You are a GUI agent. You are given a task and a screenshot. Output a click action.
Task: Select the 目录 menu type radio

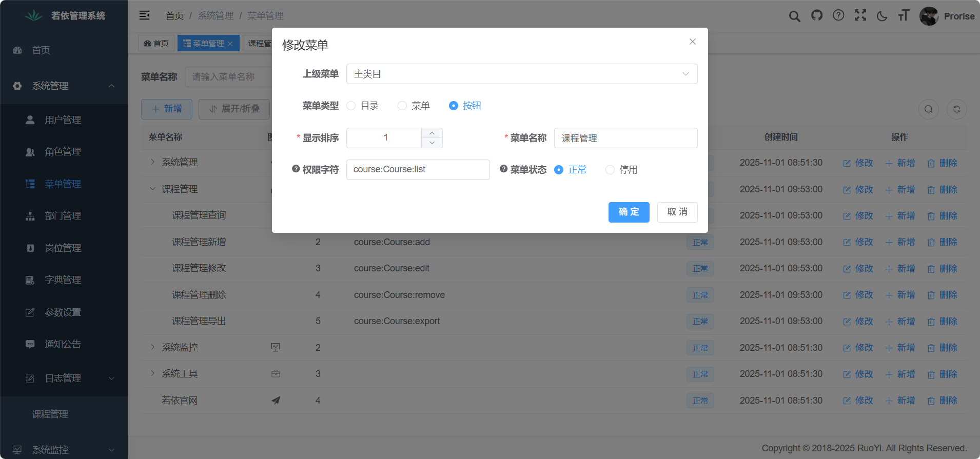click(351, 106)
